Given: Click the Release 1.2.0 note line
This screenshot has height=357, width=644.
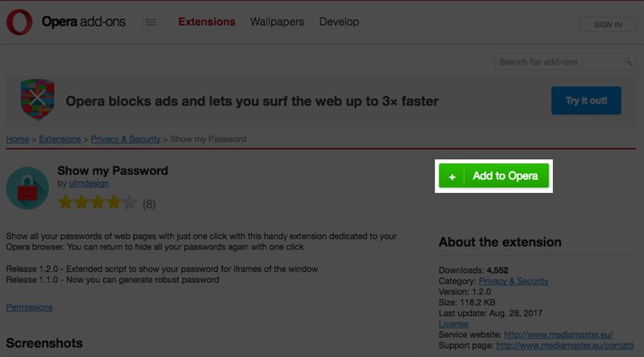Looking at the screenshot, I should point(162,269).
